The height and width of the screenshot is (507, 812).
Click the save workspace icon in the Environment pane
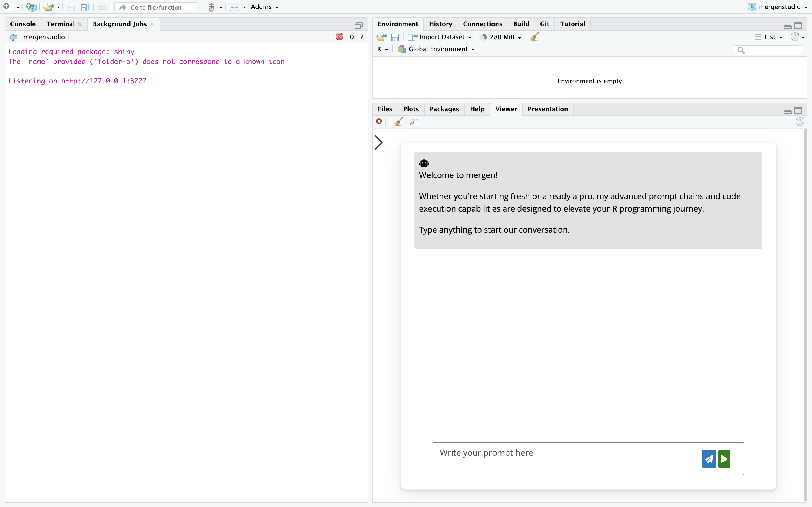(395, 37)
